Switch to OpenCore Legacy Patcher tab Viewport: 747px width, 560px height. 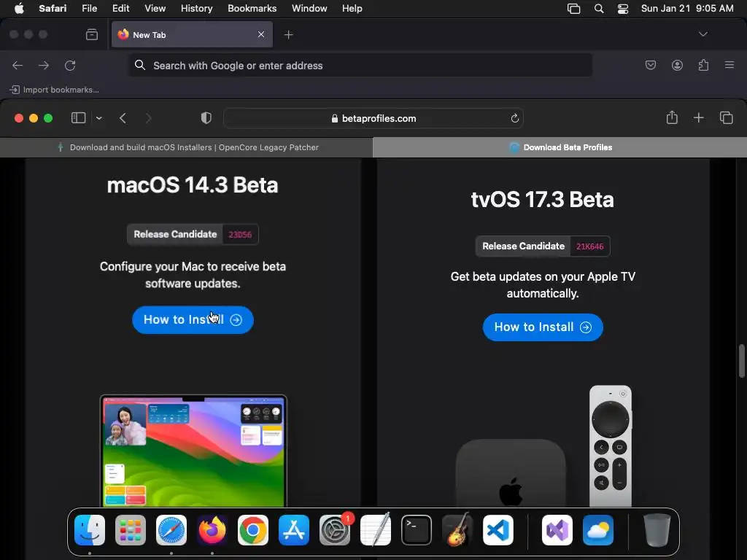187,147
